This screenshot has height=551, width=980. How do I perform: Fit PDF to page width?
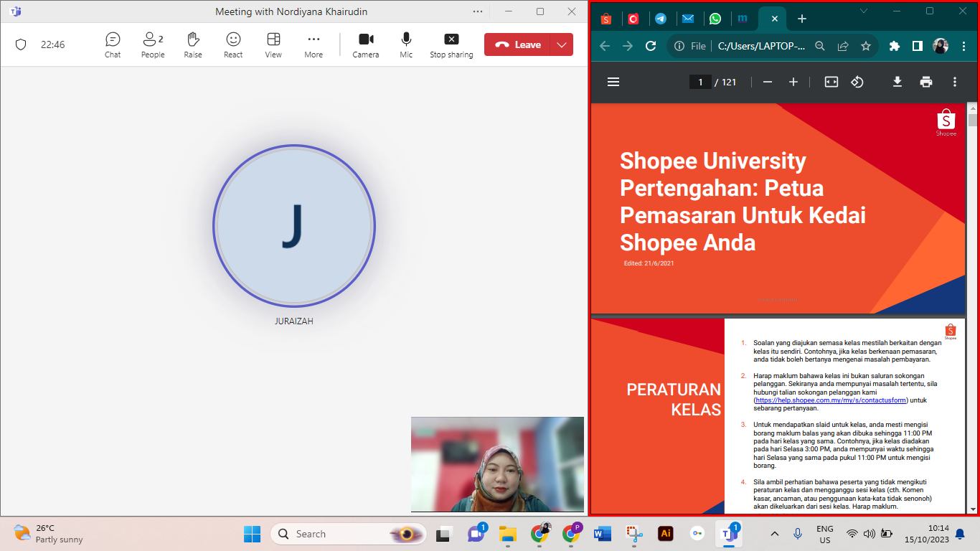pos(831,82)
